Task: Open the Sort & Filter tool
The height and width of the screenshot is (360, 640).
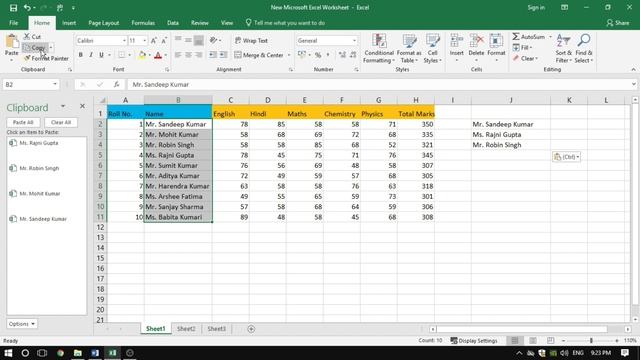Action: (563, 48)
